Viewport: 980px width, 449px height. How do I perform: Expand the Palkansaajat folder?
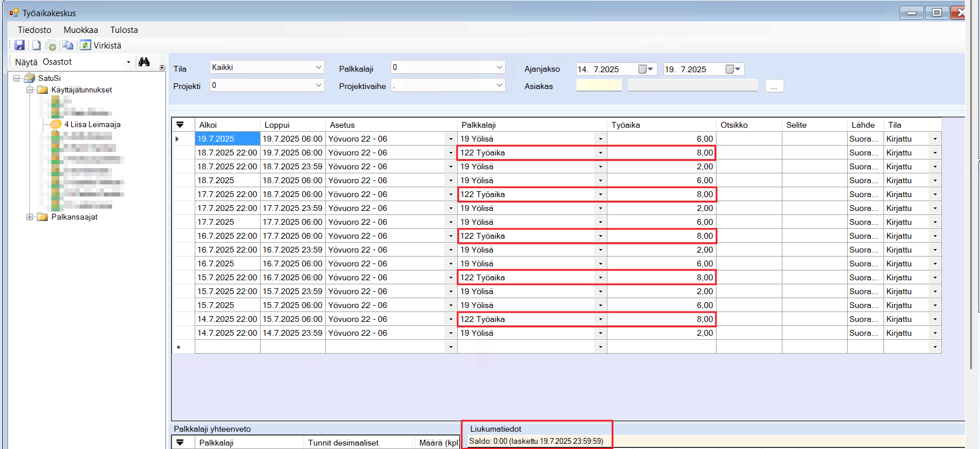pos(29,217)
